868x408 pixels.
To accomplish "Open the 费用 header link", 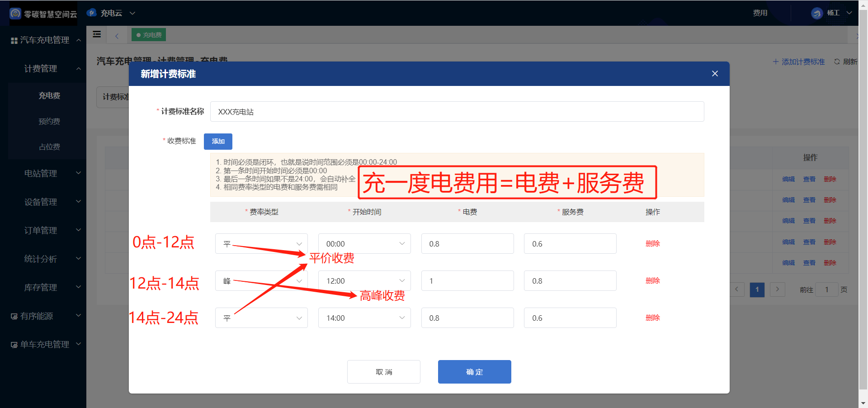I will click(760, 13).
